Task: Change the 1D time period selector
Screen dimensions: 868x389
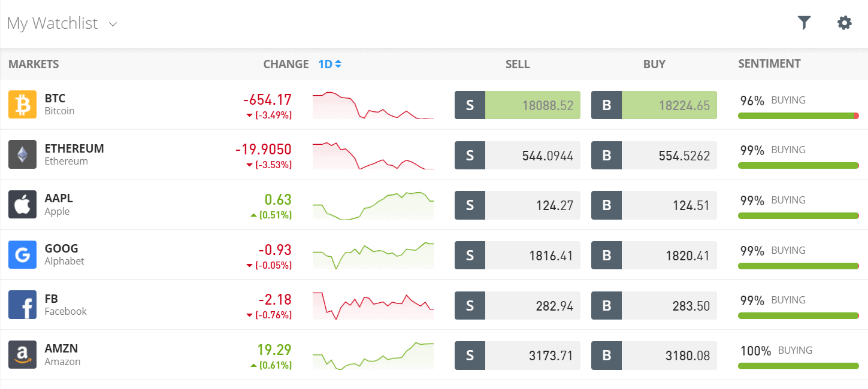Action: (x=330, y=64)
